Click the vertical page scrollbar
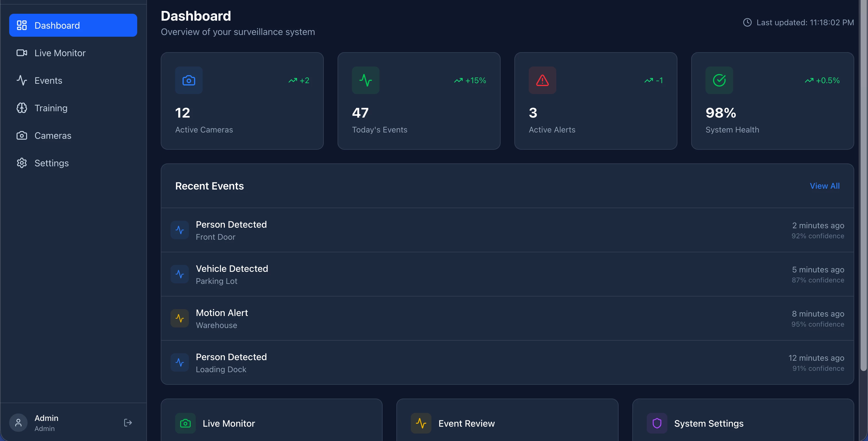This screenshot has height=441, width=868. pos(863,185)
